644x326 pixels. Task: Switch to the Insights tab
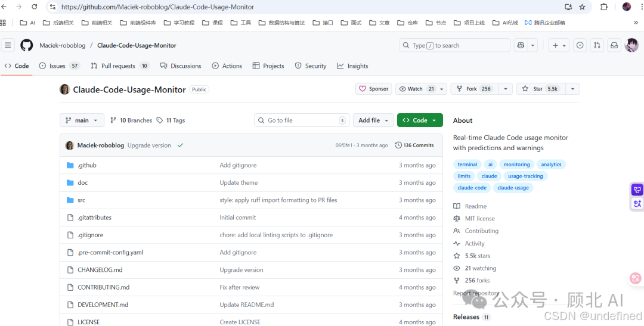coord(352,66)
